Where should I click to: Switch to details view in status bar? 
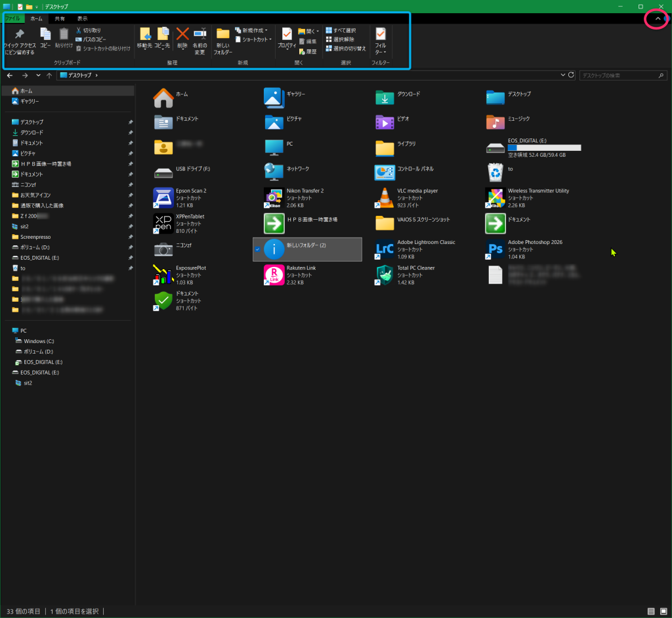[652, 611]
